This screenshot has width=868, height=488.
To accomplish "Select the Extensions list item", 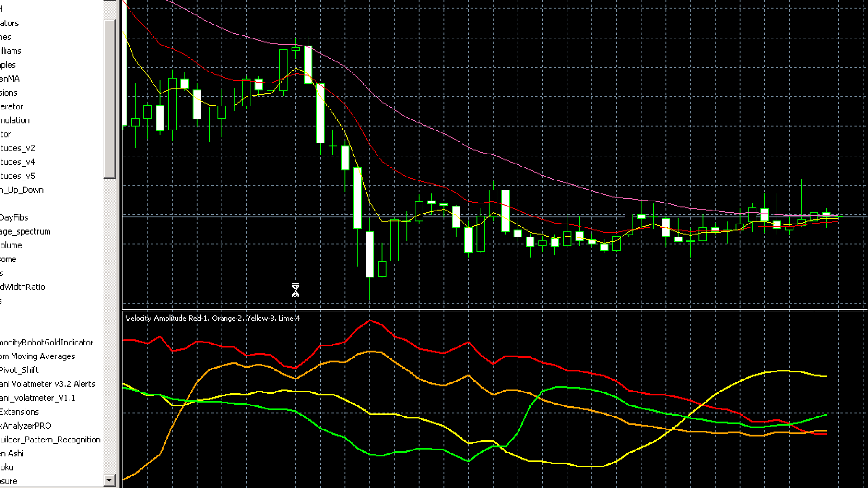I will point(19,412).
